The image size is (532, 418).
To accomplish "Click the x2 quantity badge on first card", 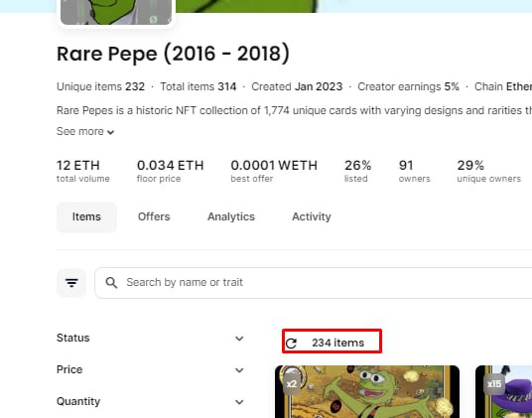I will click(x=292, y=384).
